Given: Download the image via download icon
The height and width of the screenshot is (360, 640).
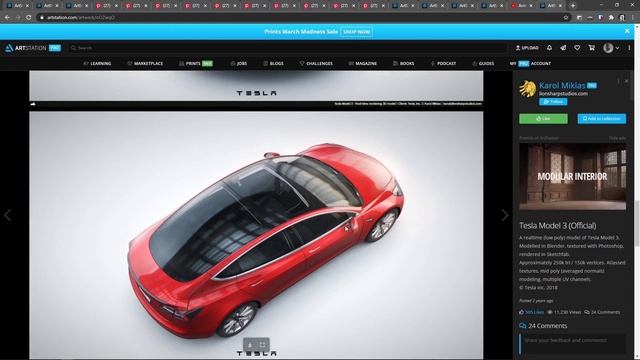Looking at the screenshot, I should [250, 345].
